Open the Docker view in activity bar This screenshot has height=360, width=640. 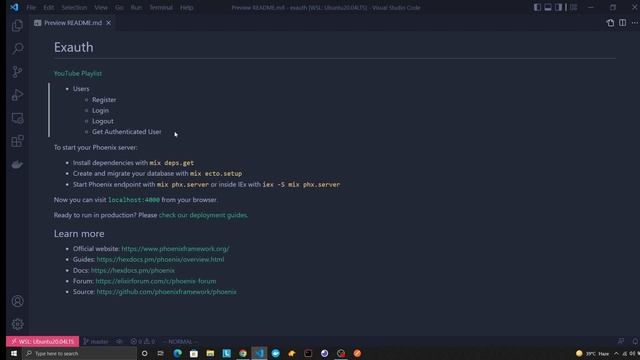(x=17, y=164)
